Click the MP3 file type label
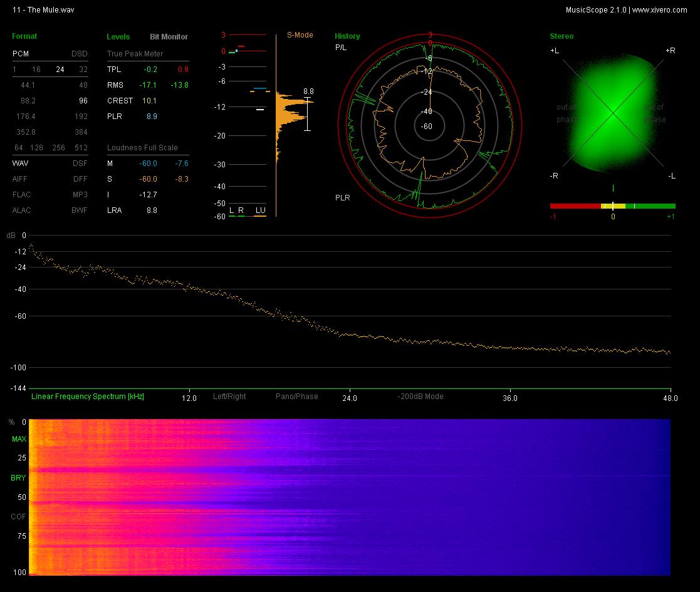 80,194
